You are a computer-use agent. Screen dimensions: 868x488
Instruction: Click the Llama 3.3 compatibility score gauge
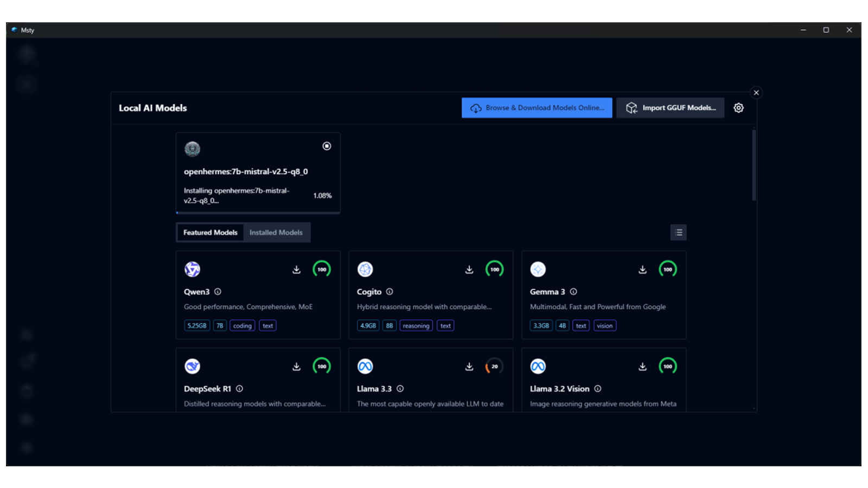click(494, 367)
